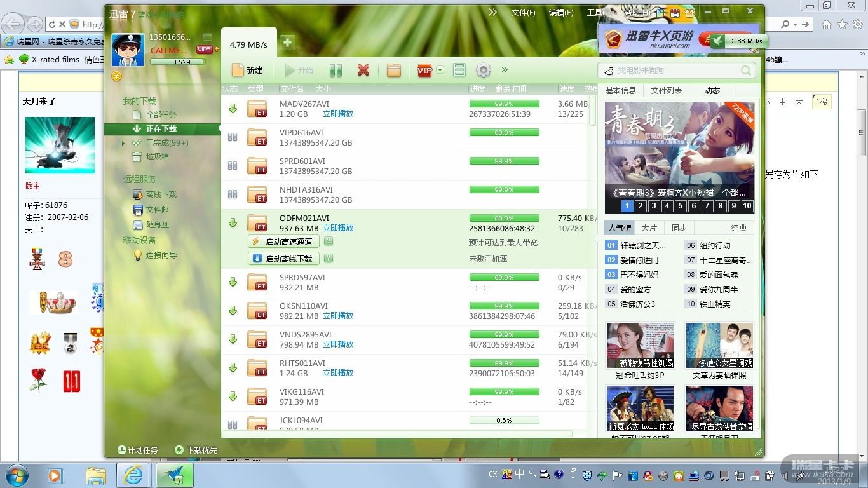The height and width of the screenshot is (488, 868).
Task: Click help icon beside 启动离线下载
Action: tap(329, 259)
